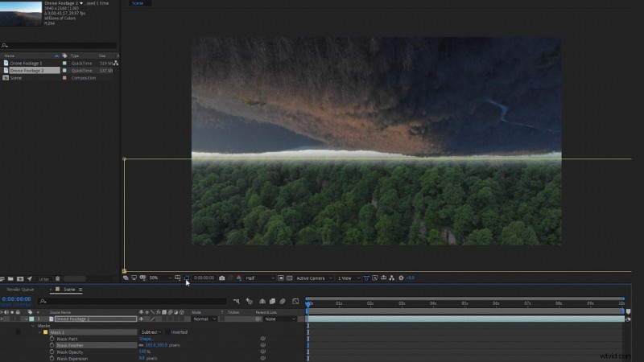This screenshot has height=362, width=644.
Task: Click the primary viewer monitor icon
Action: 134,278
